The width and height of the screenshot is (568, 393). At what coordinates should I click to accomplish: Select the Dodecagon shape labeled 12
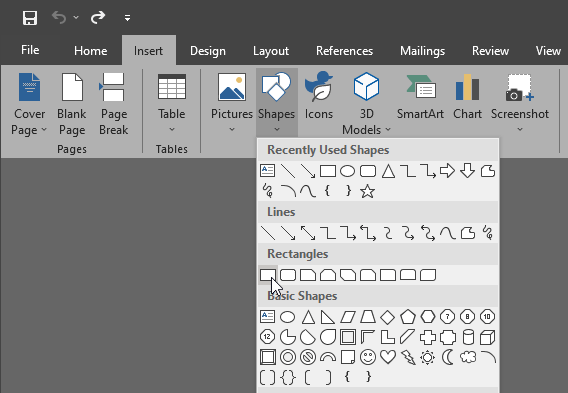click(268, 337)
